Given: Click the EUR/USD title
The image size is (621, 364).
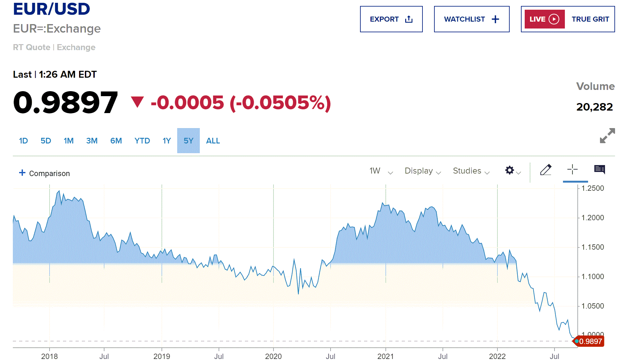Looking at the screenshot, I should tap(51, 9).
